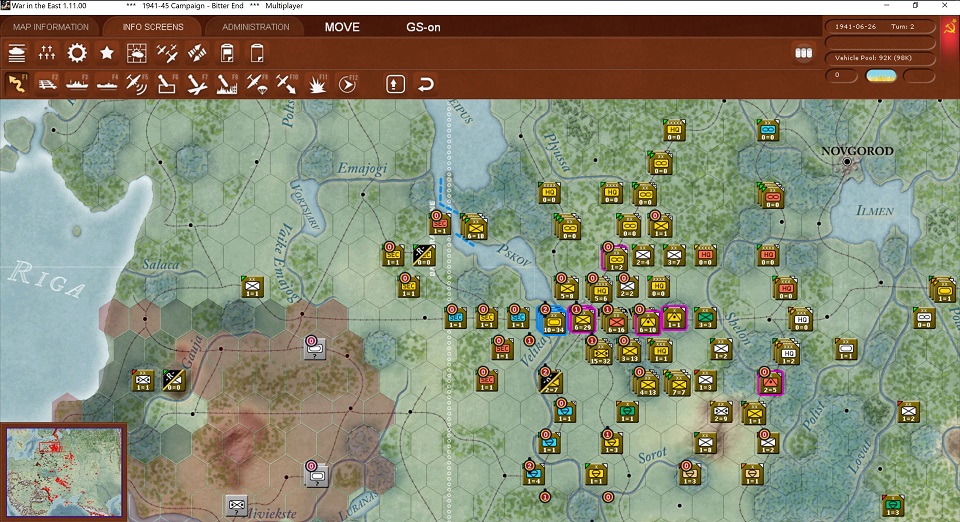
Task: Select the red 2=5 unit with magenta border
Action: coord(770,383)
